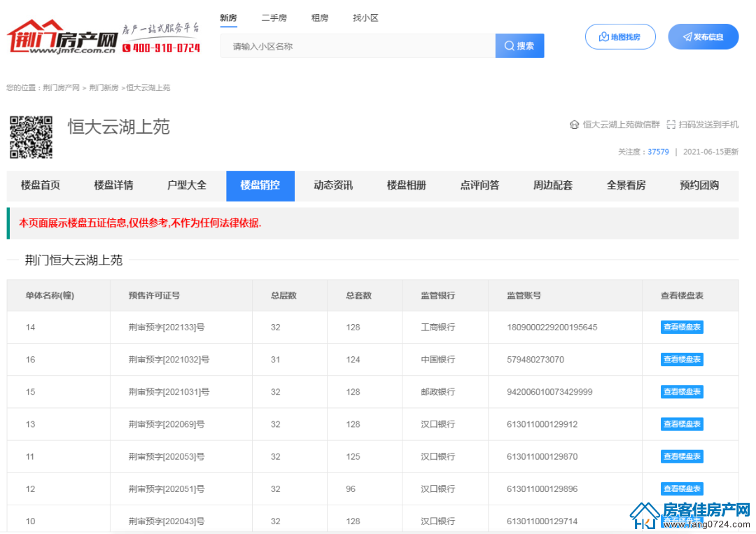Select the 楼盘销控 menu item

tap(260, 185)
